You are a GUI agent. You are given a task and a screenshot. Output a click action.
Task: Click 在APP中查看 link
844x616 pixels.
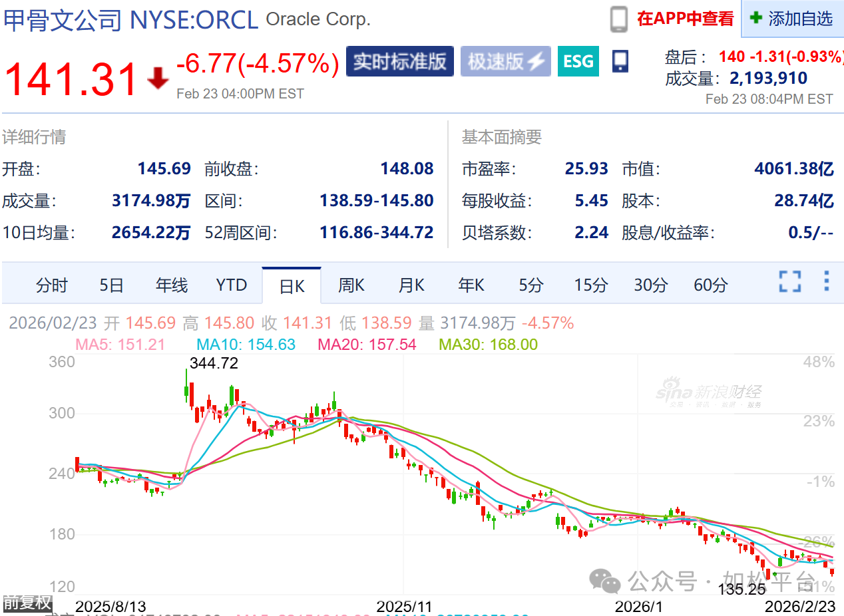685,19
